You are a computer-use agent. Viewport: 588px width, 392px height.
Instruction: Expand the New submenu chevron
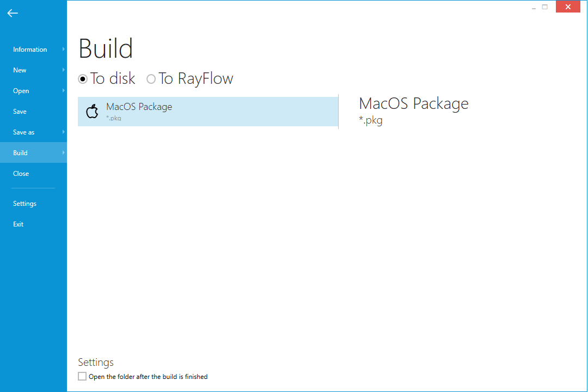[63, 70]
